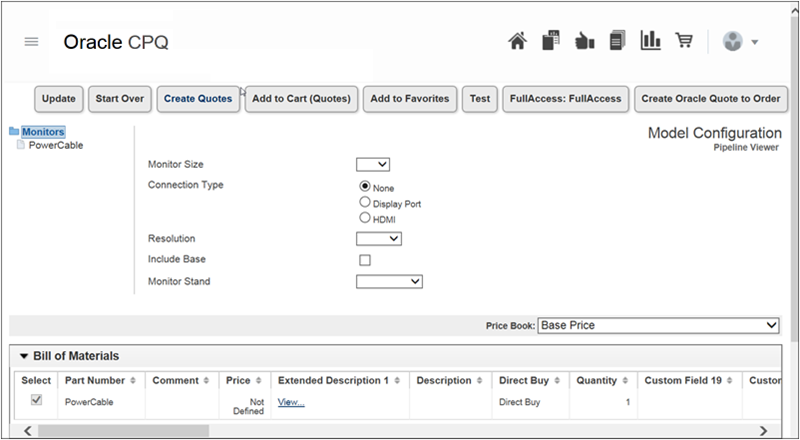This screenshot has width=800, height=440.
Task: Toggle the PowerCable row Select checkbox
Action: pos(36,400)
